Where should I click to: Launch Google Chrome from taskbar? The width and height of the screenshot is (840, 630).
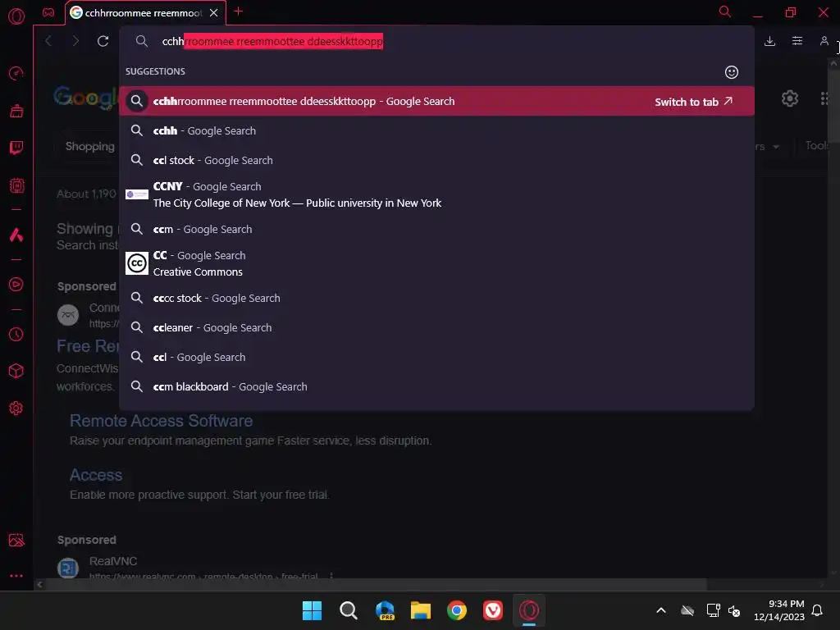(456, 610)
